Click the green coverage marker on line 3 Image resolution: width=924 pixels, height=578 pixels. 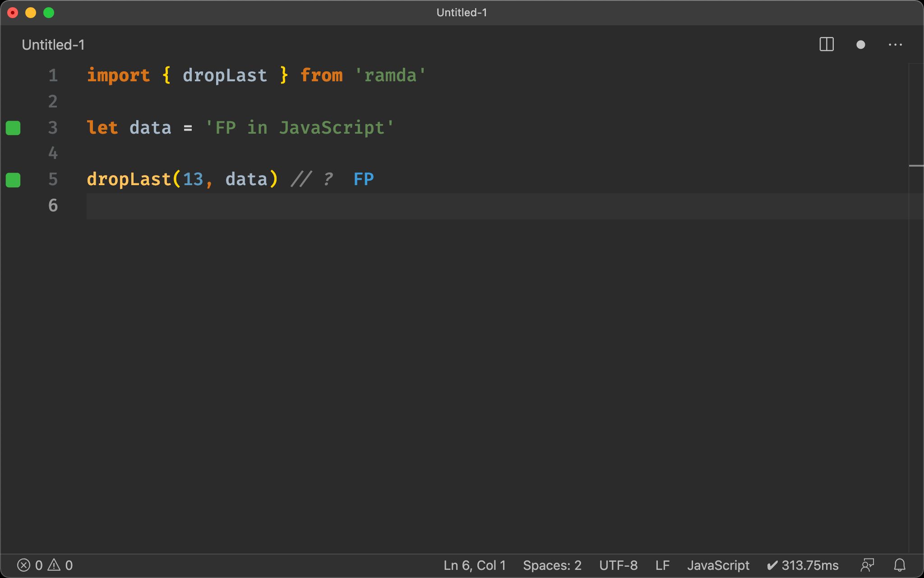coord(13,128)
